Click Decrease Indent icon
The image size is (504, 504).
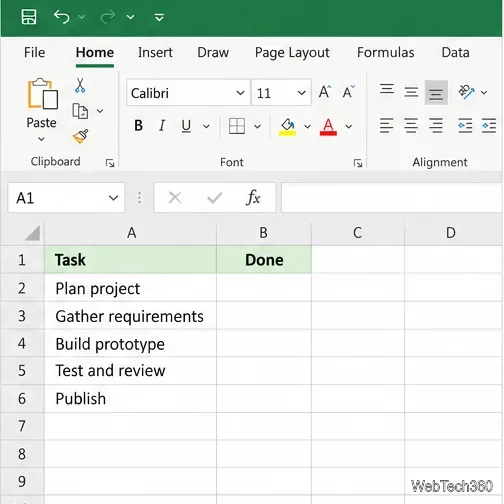pos(465,126)
